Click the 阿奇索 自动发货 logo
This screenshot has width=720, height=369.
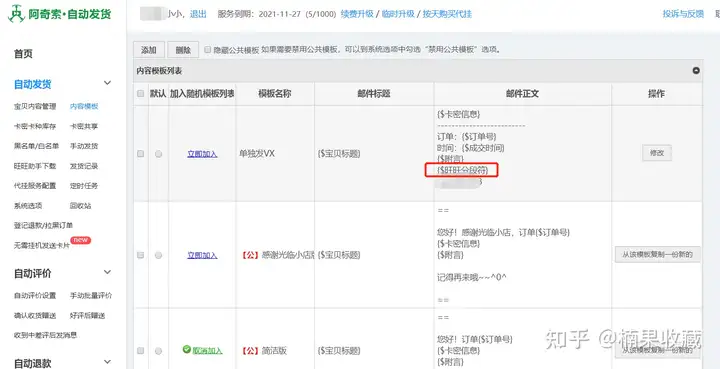point(60,14)
